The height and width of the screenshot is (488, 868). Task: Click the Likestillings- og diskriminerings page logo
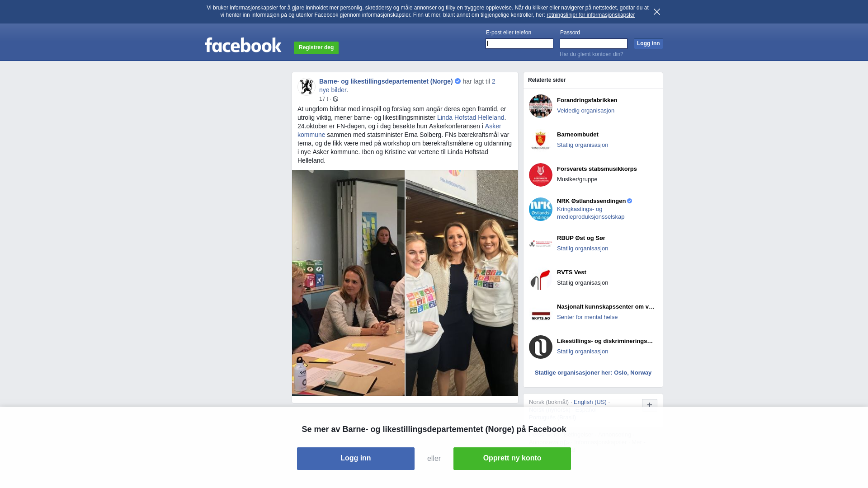pyautogui.click(x=541, y=347)
